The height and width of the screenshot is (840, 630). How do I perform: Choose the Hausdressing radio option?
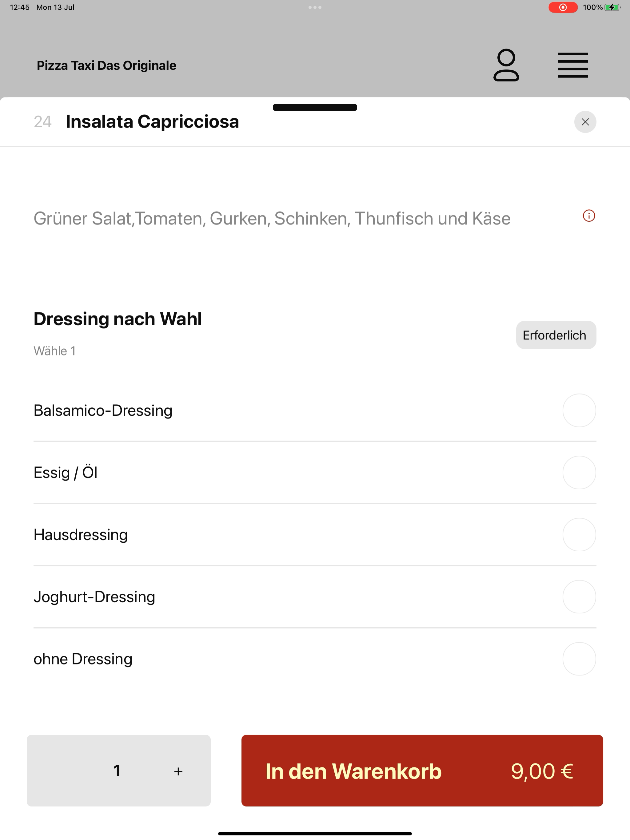[579, 535]
